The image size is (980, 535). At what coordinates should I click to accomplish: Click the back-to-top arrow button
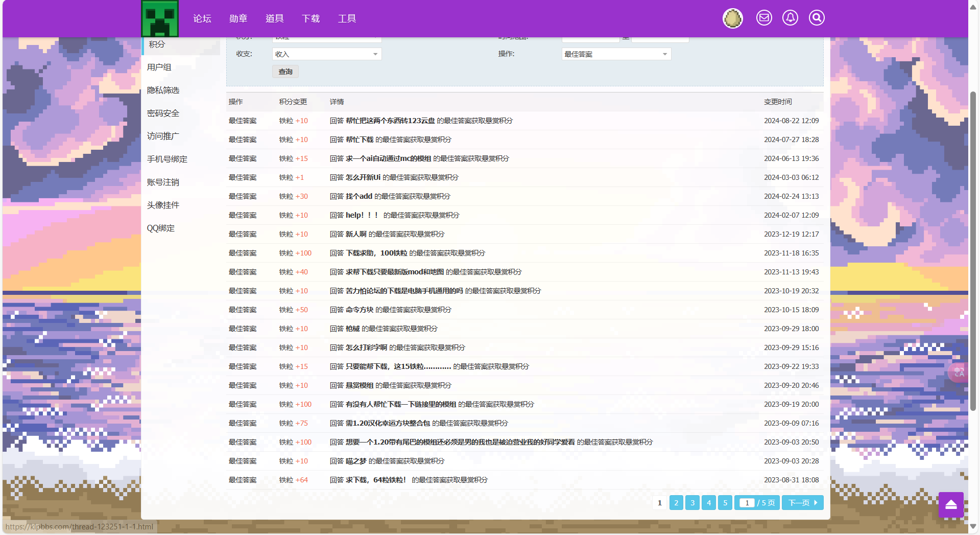click(x=951, y=505)
